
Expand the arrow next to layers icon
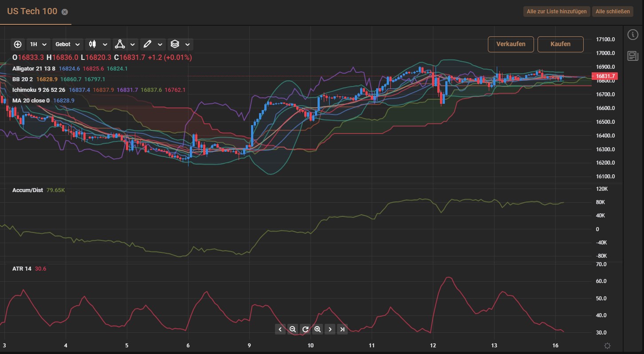[x=188, y=44]
